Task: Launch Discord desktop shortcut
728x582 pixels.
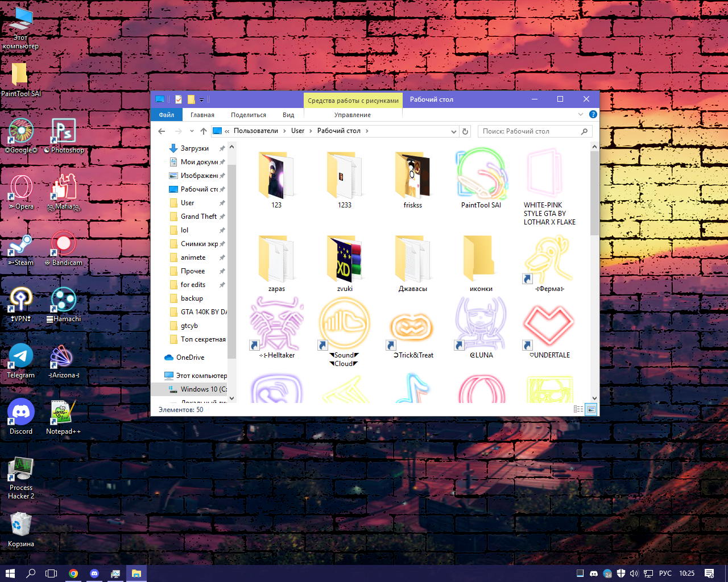Action: (21, 417)
